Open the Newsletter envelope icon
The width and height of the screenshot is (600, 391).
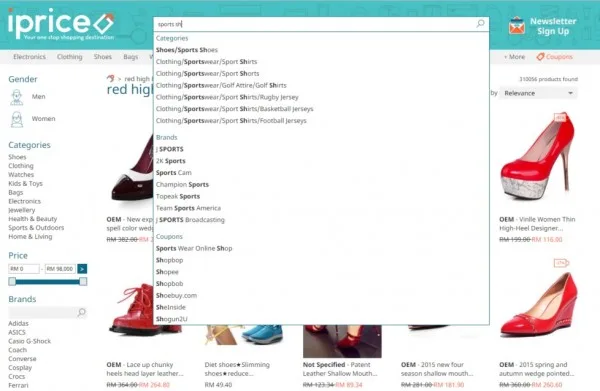(x=517, y=26)
